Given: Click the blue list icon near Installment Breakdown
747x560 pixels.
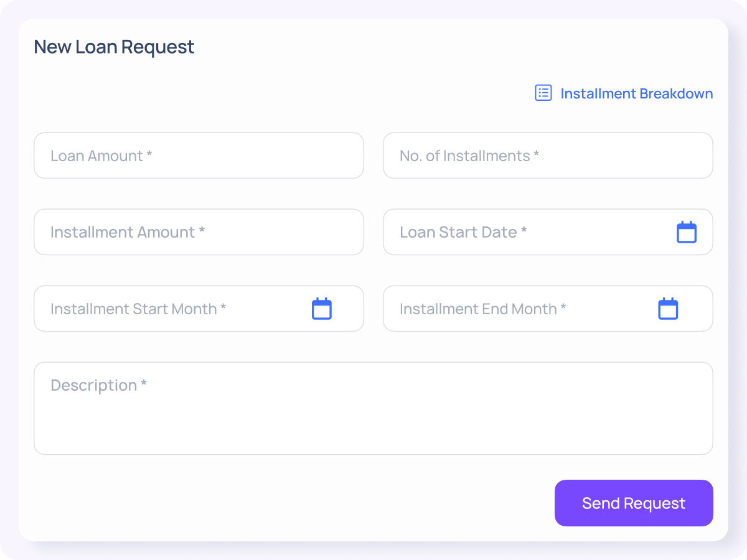Looking at the screenshot, I should click(543, 92).
